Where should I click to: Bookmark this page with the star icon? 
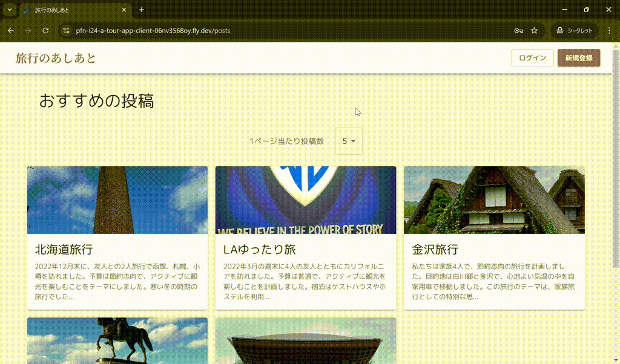point(534,30)
